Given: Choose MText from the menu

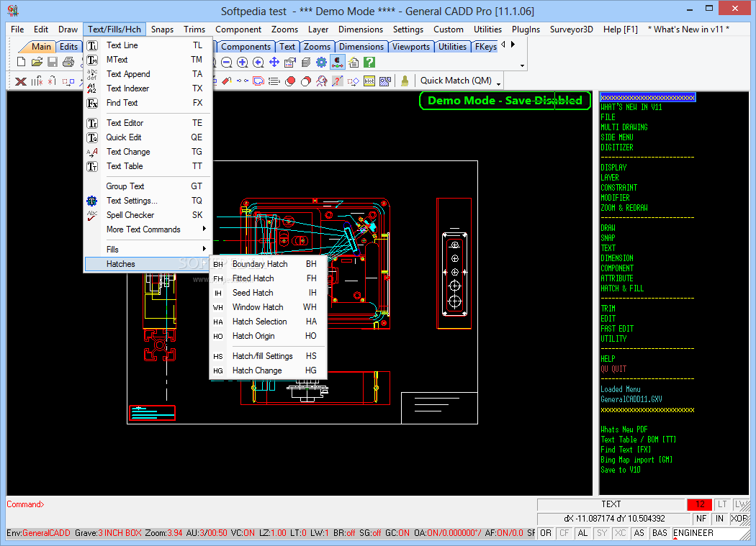Looking at the screenshot, I should [x=148, y=60].
